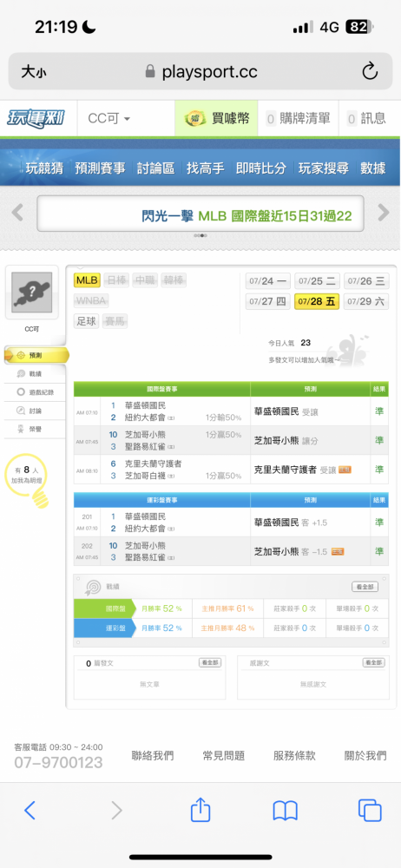Select 國際盤 stats row label
Image resolution: width=401 pixels, height=868 pixels.
103,608
